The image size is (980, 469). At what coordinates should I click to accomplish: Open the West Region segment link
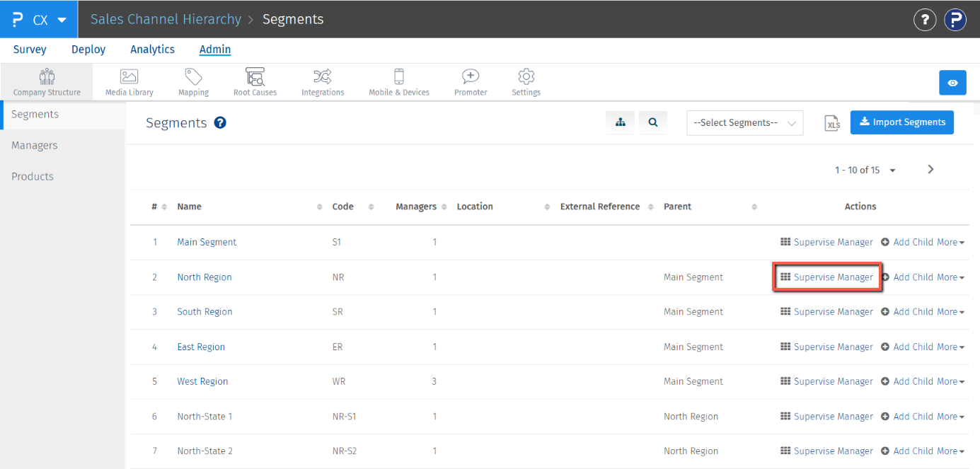click(x=202, y=381)
